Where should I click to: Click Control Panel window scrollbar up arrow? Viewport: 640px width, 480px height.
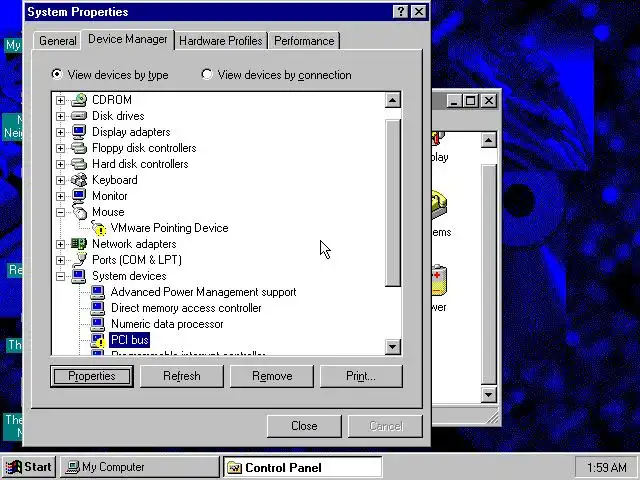[x=489, y=140]
